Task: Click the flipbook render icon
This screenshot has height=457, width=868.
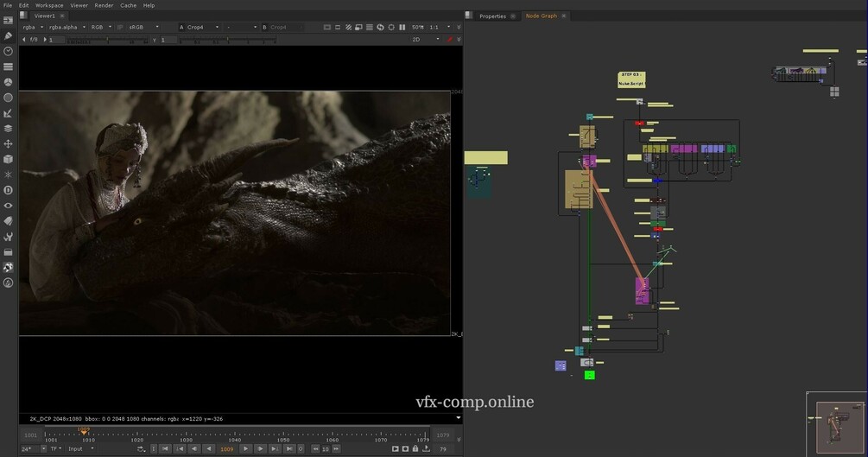Action: pos(396,448)
